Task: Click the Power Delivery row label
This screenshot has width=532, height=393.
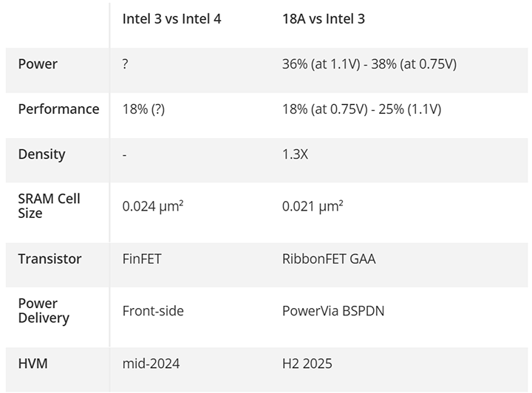Action: click(x=44, y=311)
